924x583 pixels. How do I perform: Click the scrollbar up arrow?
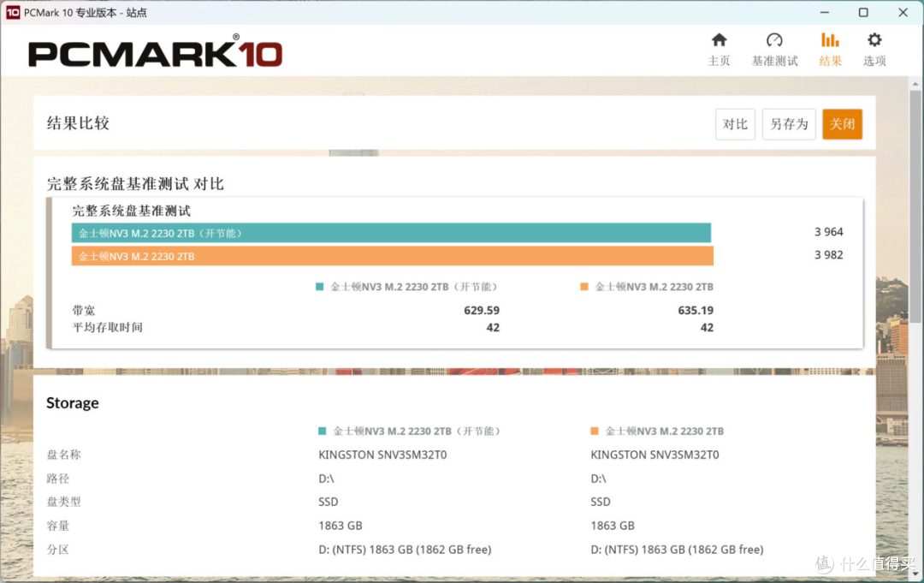coord(915,84)
